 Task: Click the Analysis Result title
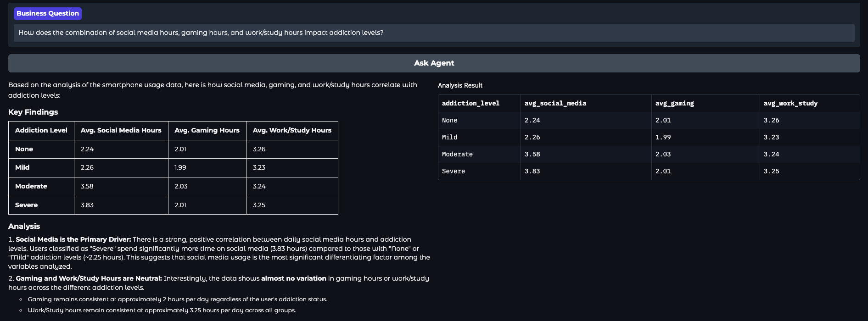460,86
